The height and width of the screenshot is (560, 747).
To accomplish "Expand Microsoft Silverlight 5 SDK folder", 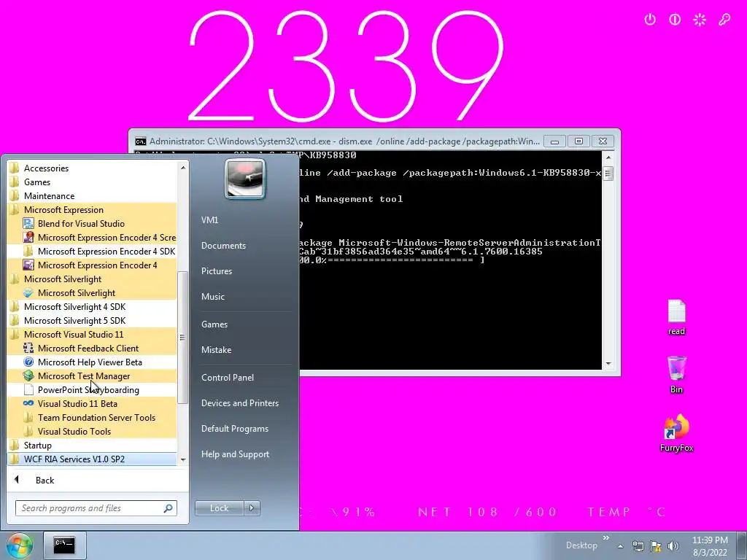I will [x=91, y=321].
